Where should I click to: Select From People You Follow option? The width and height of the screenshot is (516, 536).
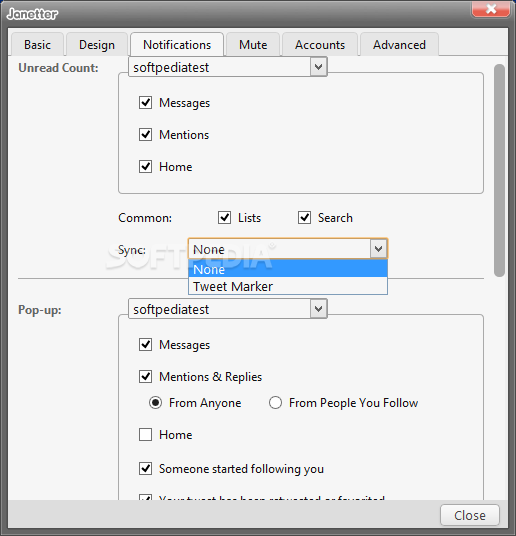pyautogui.click(x=275, y=403)
